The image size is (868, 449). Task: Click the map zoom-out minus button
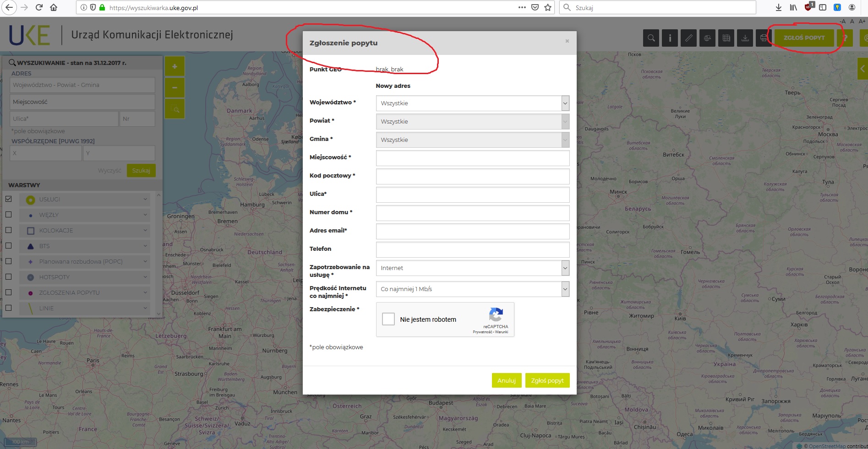click(x=175, y=87)
